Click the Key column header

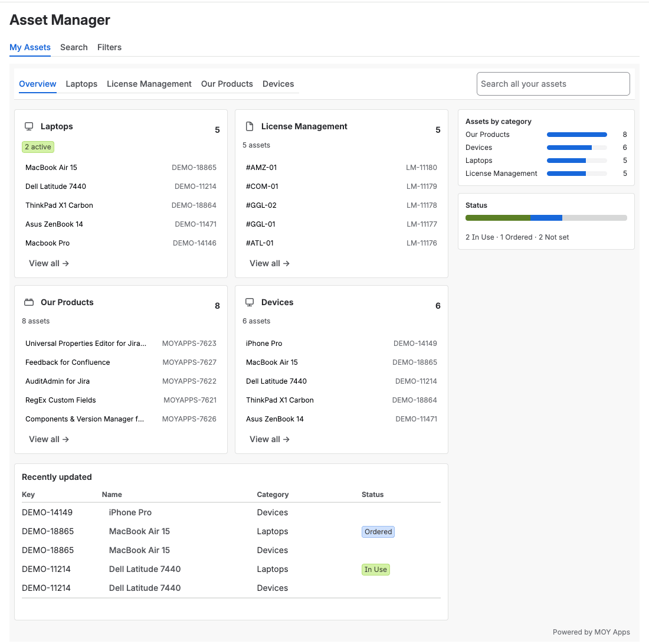click(x=28, y=495)
